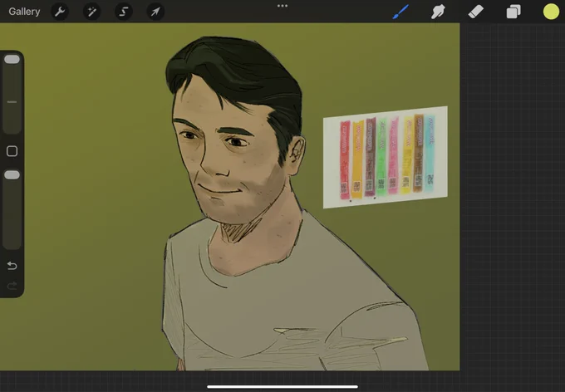The image size is (565, 392).
Task: Open the Actions wrench menu
Action: pos(60,12)
